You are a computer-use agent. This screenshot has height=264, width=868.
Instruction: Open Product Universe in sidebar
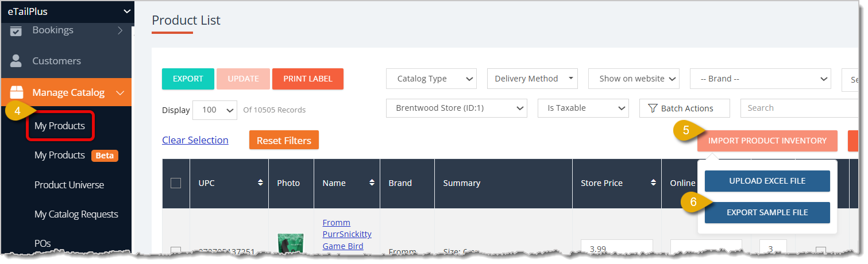[69, 185]
